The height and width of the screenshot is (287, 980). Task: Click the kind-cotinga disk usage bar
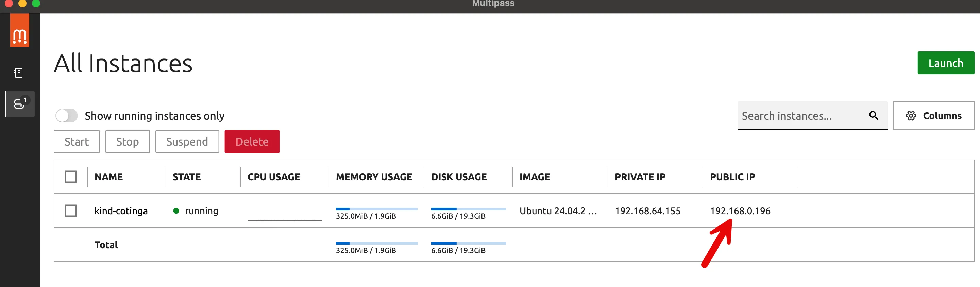(468, 209)
